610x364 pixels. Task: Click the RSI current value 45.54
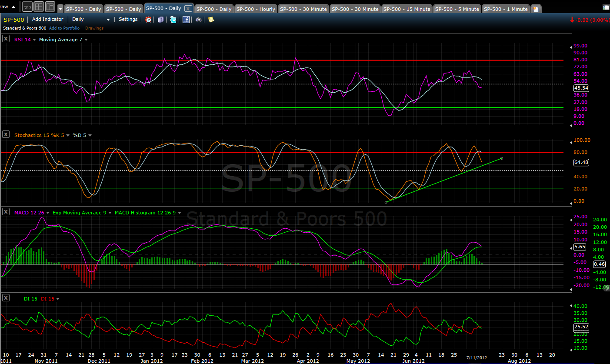click(x=581, y=87)
